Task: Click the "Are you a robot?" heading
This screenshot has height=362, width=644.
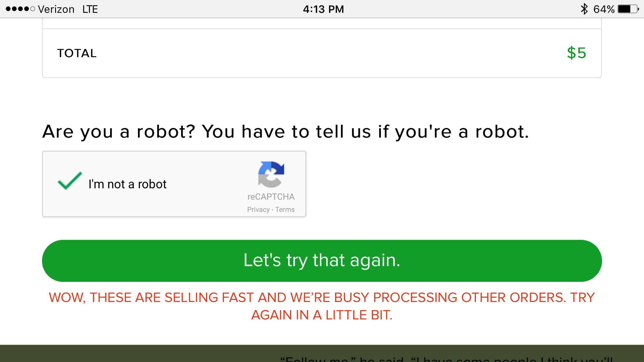Action: (286, 132)
